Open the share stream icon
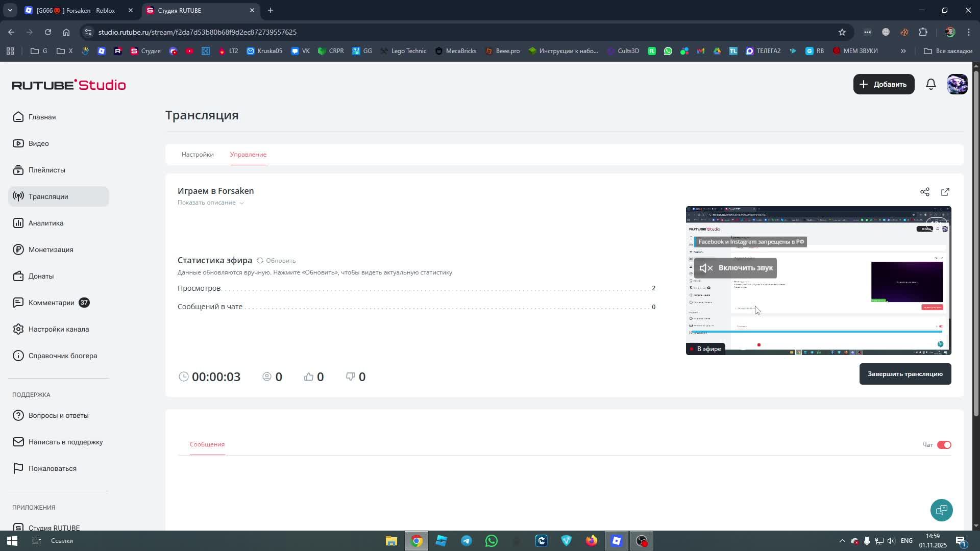 (924, 192)
